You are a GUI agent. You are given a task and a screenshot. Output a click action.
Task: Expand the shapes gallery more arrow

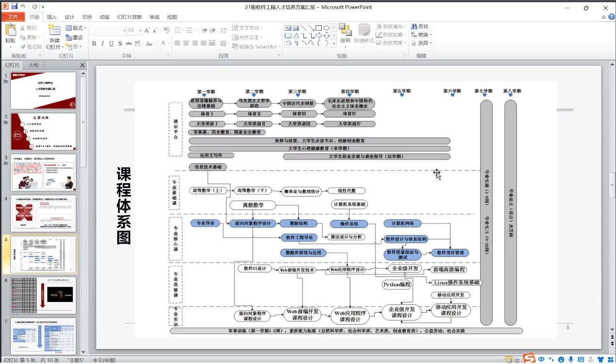pyautogui.click(x=333, y=44)
